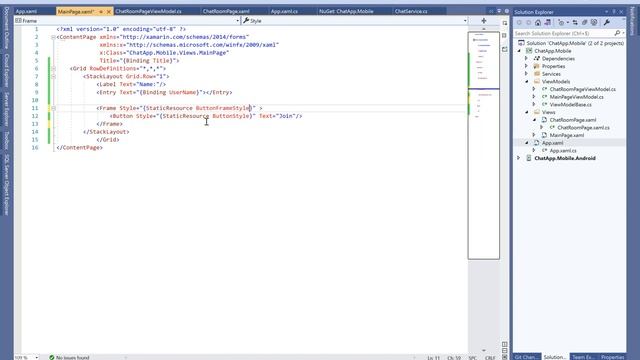Screen dimensions: 640x360
Task: Expand the Dependencies node
Action: tap(526, 58)
